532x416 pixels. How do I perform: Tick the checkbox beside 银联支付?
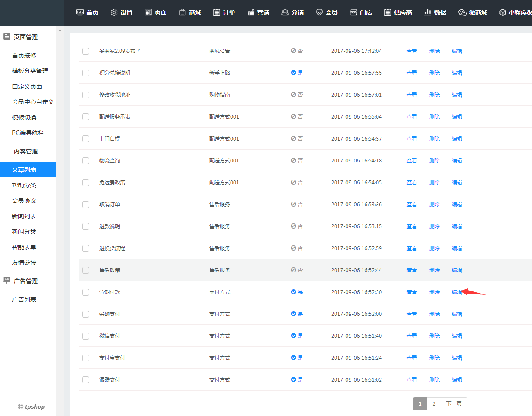86,380
